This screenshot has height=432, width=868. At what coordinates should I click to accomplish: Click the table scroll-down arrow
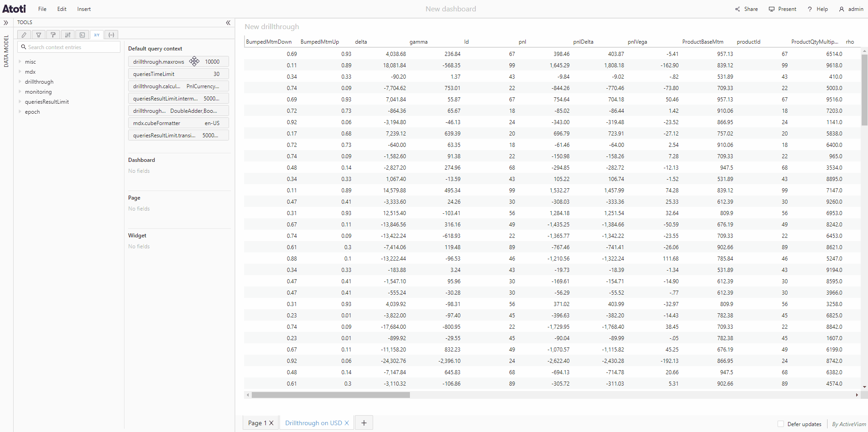click(x=864, y=387)
